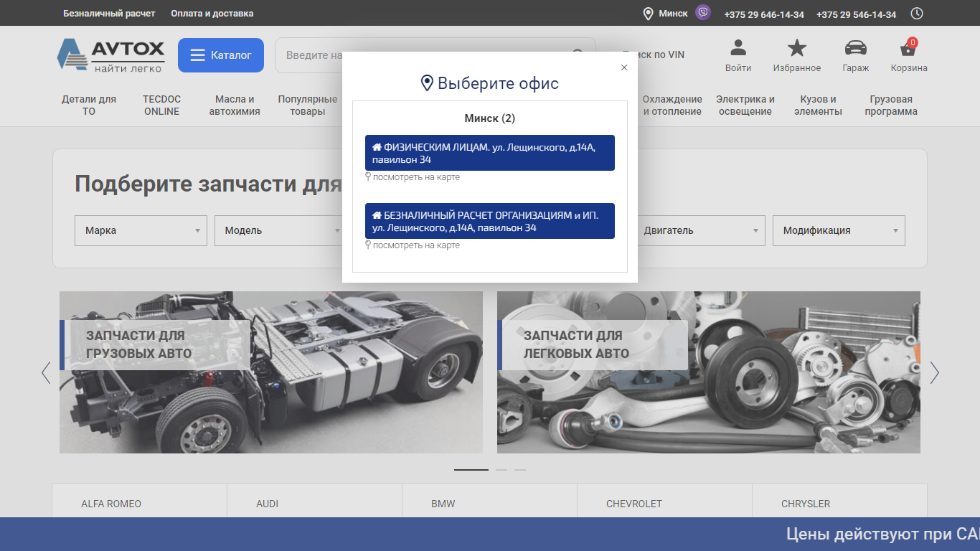
Task: Click the Войти user icon
Action: (x=738, y=48)
